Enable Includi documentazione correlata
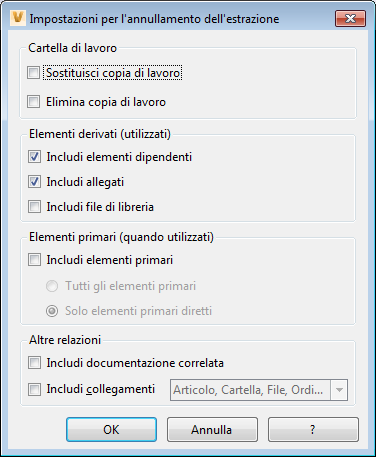Screen dimensions: 376x457 34,363
